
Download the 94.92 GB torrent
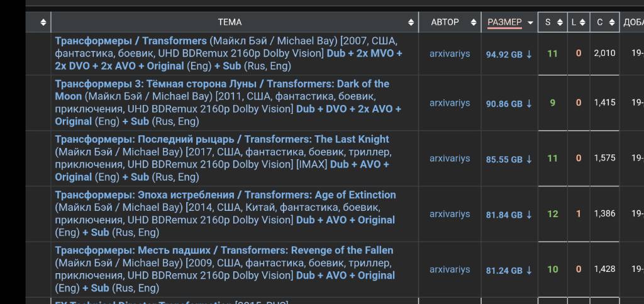[509, 54]
